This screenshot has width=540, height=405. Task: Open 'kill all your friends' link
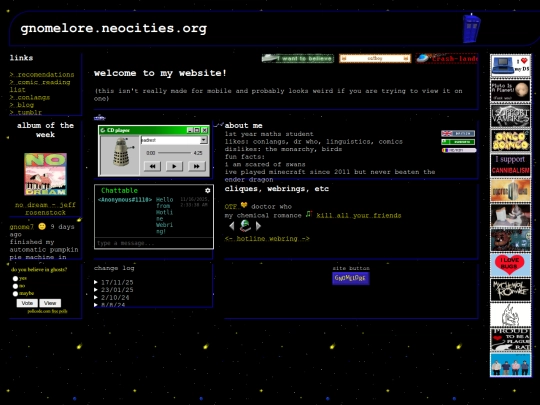click(x=359, y=216)
